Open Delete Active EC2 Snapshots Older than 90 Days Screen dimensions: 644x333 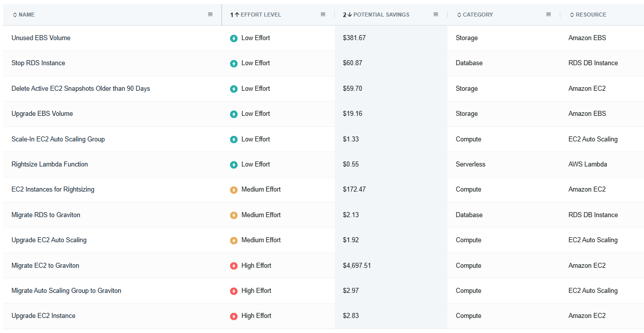pos(81,88)
